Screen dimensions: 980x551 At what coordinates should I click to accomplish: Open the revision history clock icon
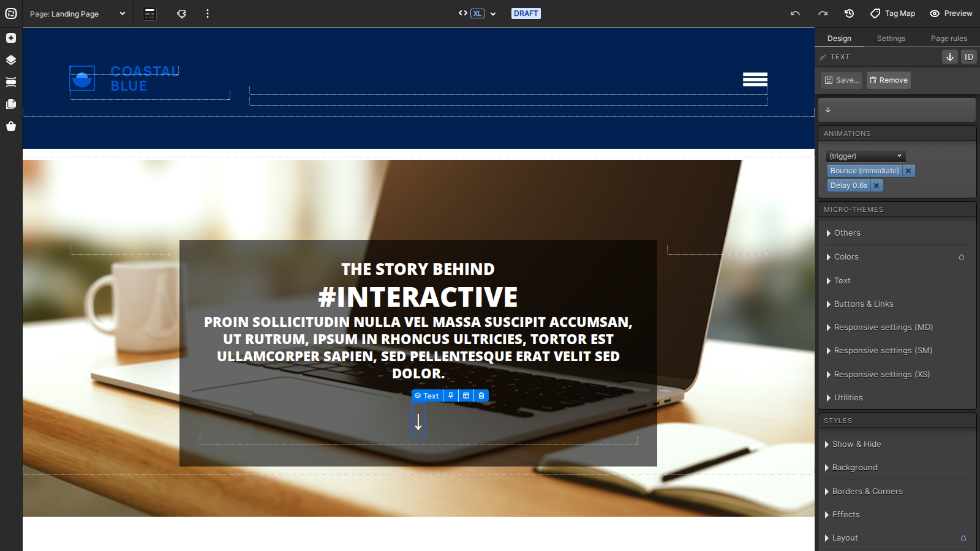pyautogui.click(x=849, y=13)
